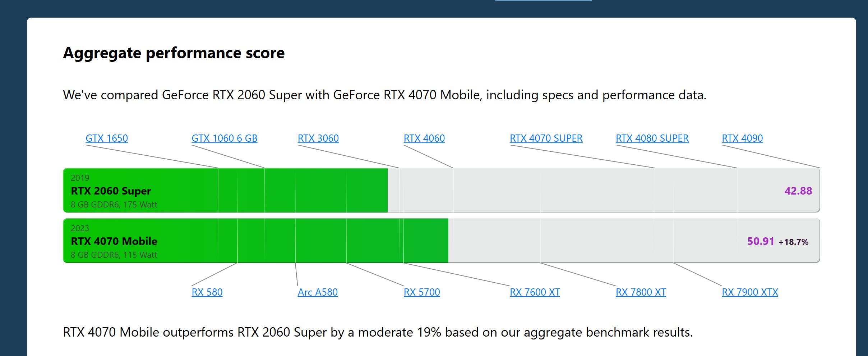
Task: Click the sentence starting 'We've compared GeForce'
Action: 385,95
